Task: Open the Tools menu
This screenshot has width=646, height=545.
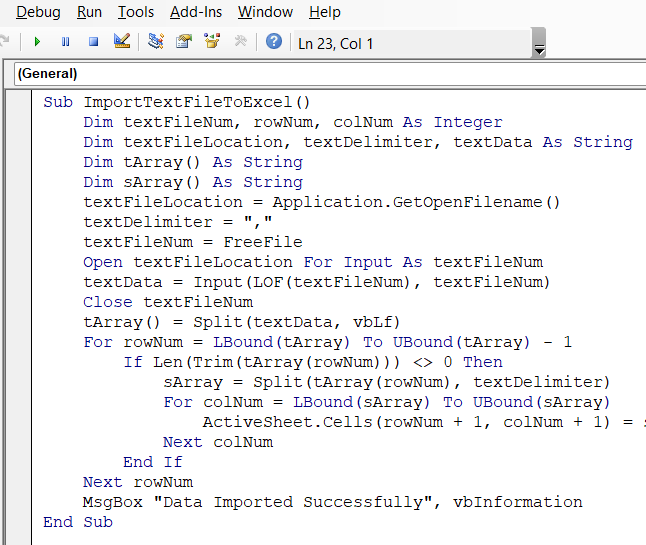Action: coord(136,12)
